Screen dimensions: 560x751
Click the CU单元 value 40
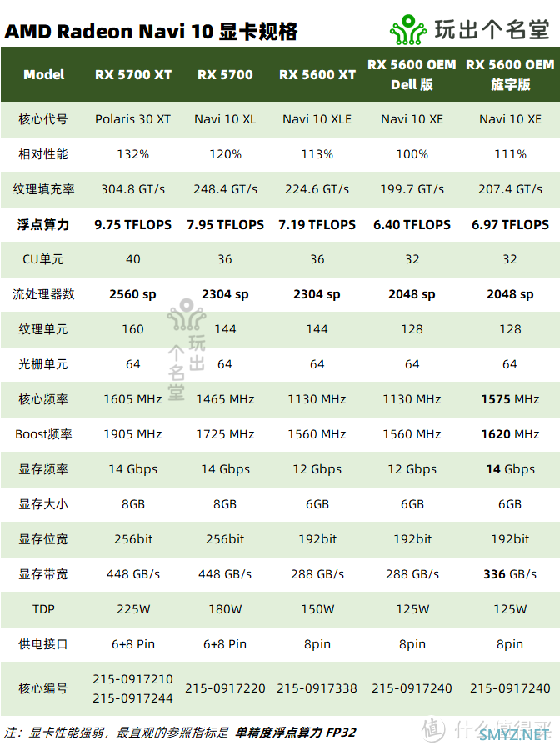coord(133,259)
